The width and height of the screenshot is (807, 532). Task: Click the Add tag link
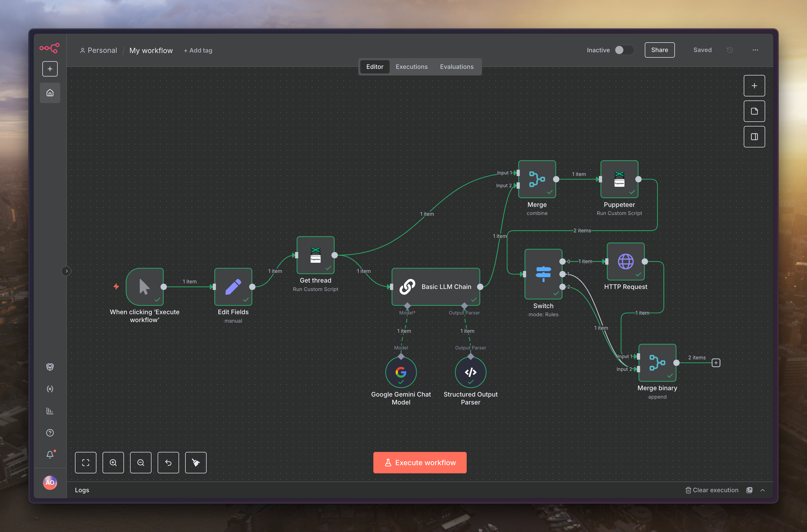tap(198, 50)
